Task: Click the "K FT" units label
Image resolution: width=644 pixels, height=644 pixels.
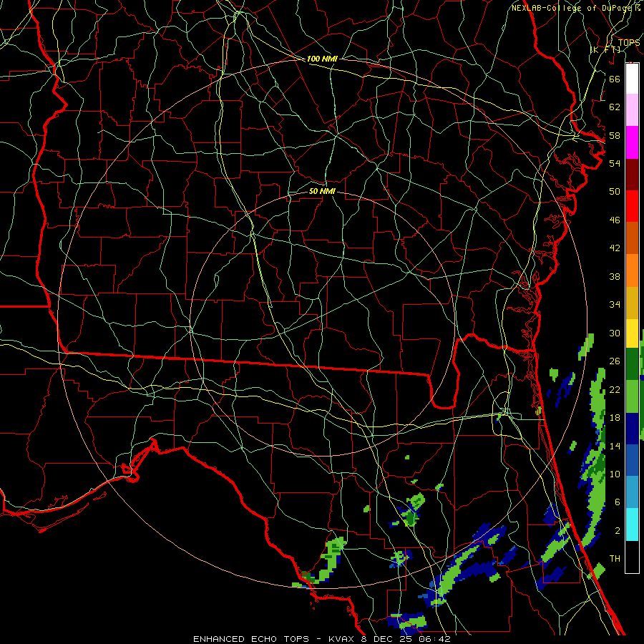Action: pos(605,49)
